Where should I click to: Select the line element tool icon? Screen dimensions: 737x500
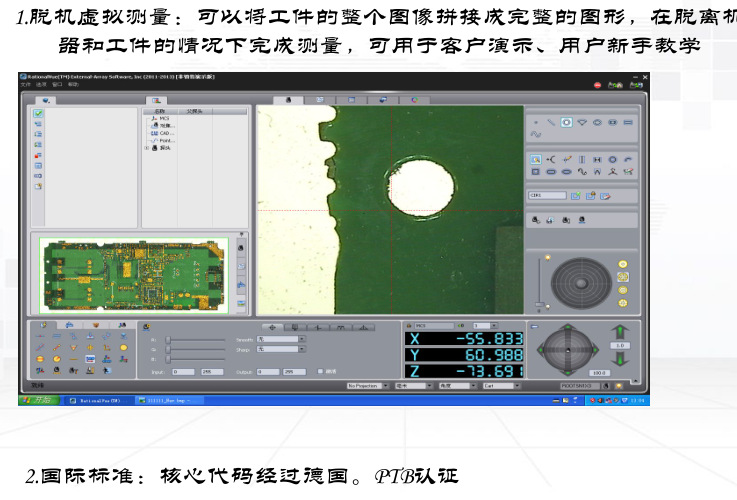pos(551,121)
